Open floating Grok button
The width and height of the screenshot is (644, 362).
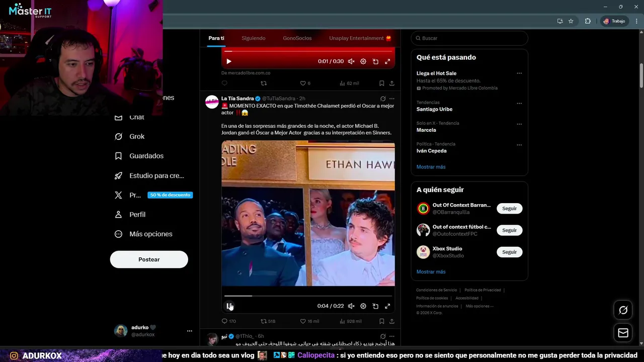pyautogui.click(x=623, y=310)
